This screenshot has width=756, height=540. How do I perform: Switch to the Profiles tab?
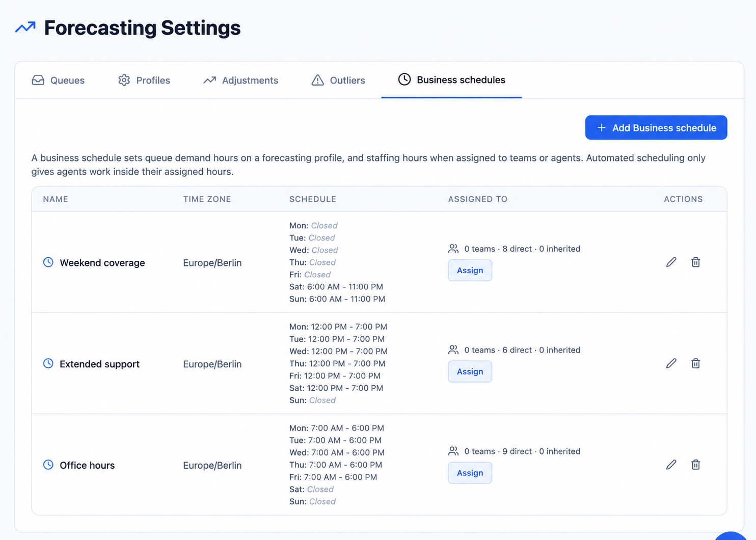[x=144, y=80]
